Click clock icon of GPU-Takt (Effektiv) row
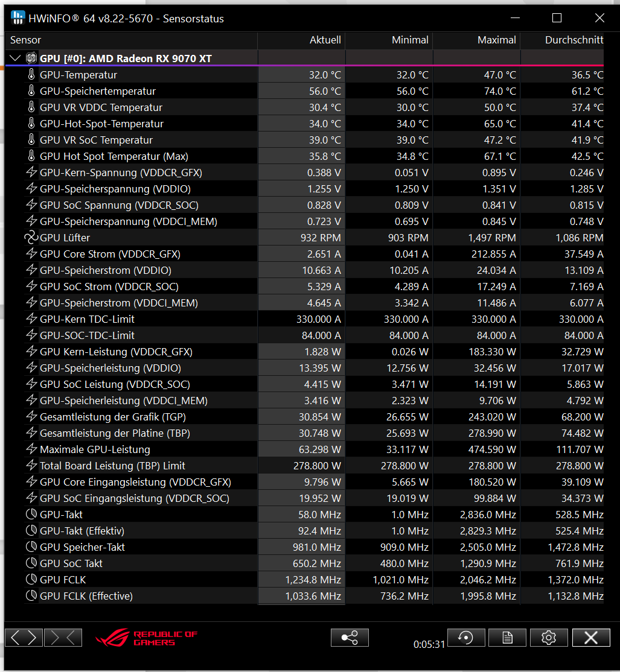This screenshot has height=672, width=620. (x=31, y=531)
